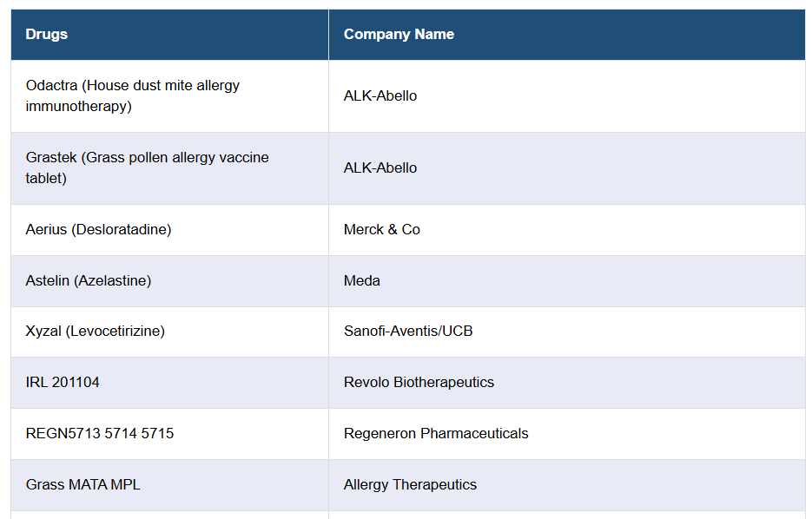Click the Revolo Biotherapeutics cell
Image resolution: width=812 pixels, height=519 pixels.
(x=419, y=383)
